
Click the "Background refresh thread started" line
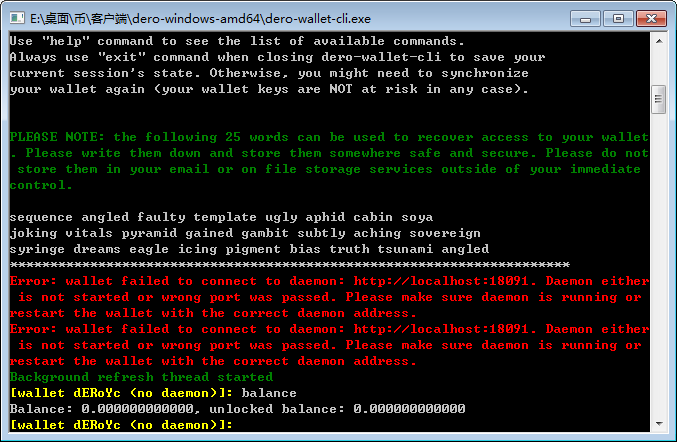tap(141, 377)
